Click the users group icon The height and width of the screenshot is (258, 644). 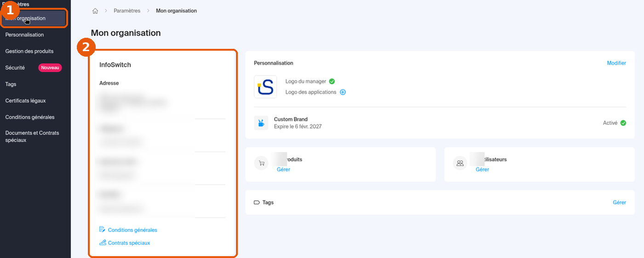click(x=460, y=163)
